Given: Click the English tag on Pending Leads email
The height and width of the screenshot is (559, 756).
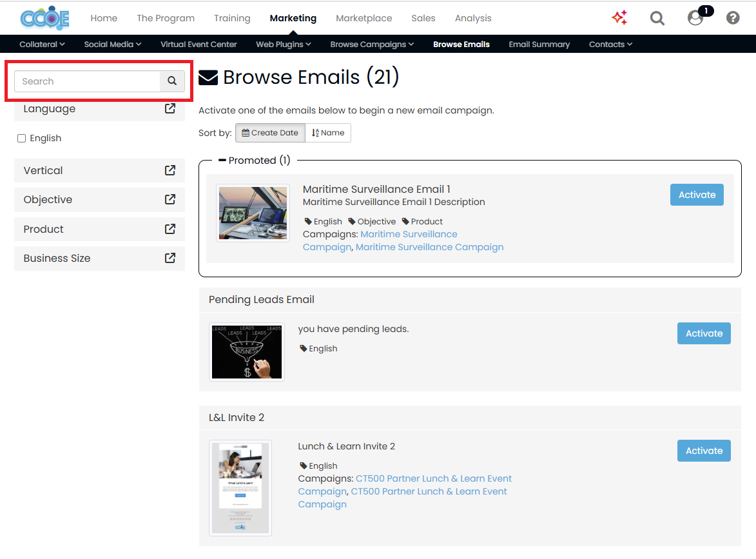Looking at the screenshot, I should 318,348.
